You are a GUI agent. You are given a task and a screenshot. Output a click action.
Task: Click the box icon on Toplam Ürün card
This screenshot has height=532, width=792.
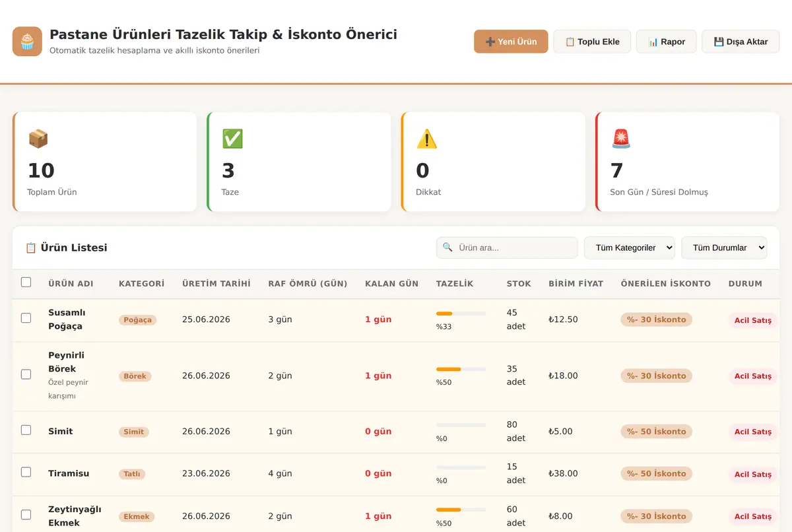tap(38, 139)
